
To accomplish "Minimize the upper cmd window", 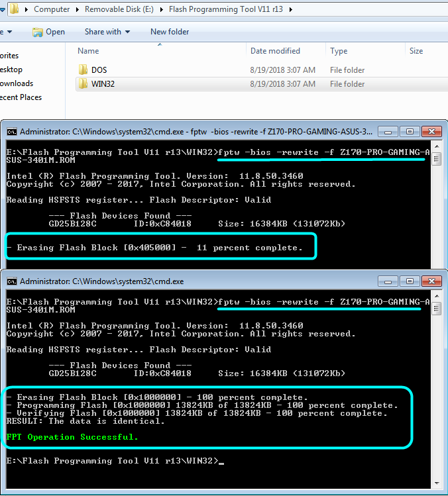I will click(x=388, y=132).
